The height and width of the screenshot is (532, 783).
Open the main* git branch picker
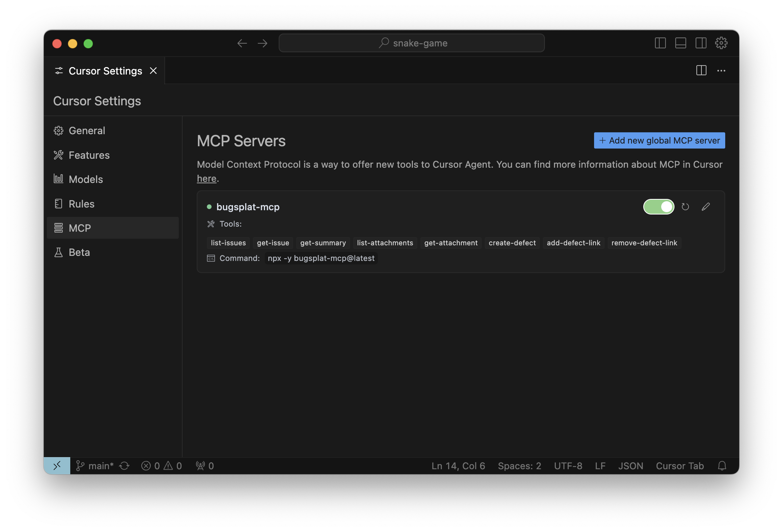pyautogui.click(x=95, y=466)
